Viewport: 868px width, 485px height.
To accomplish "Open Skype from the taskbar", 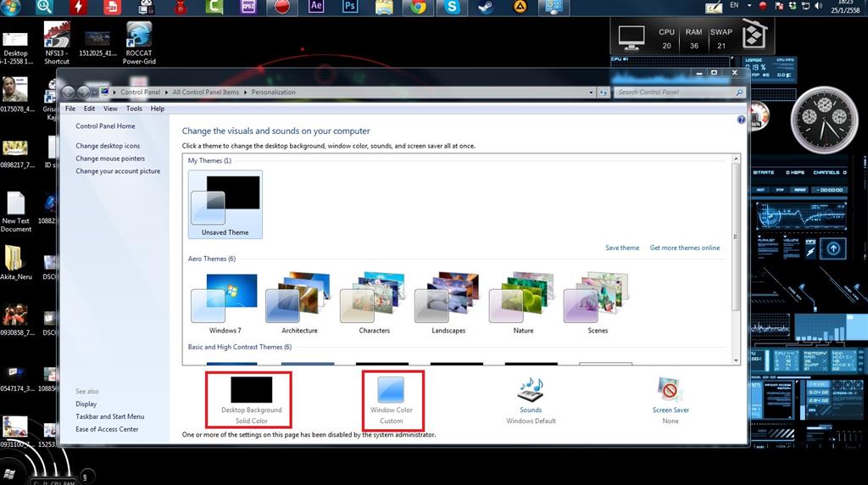I will (x=452, y=7).
